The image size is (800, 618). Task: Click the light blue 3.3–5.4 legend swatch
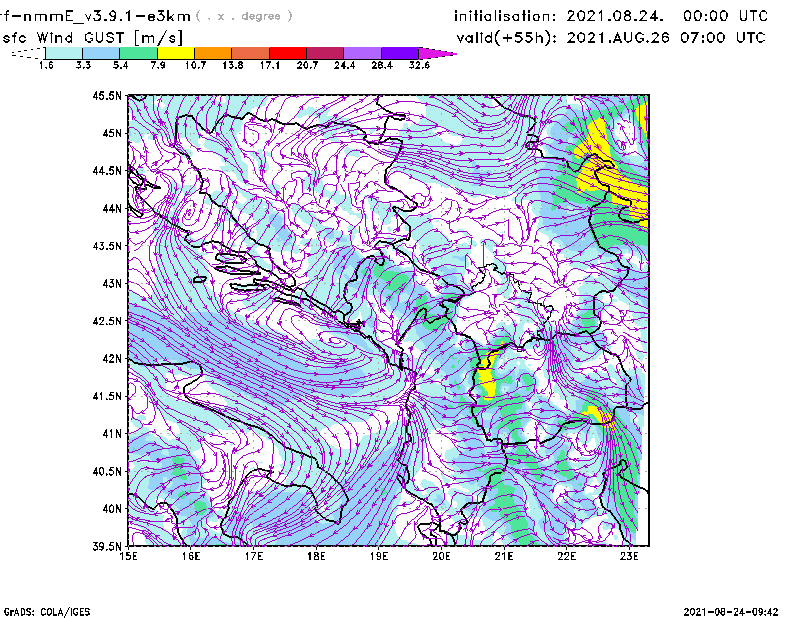101,53
